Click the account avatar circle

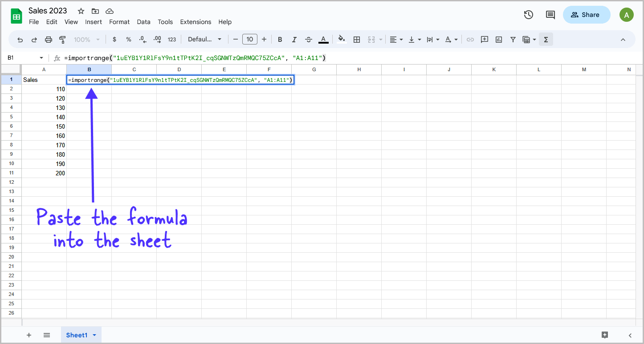click(x=627, y=15)
